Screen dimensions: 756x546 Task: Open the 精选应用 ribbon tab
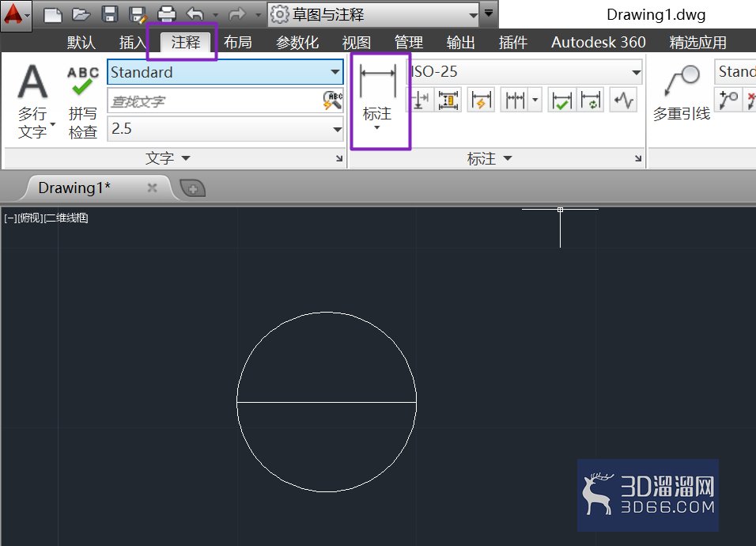[697, 43]
